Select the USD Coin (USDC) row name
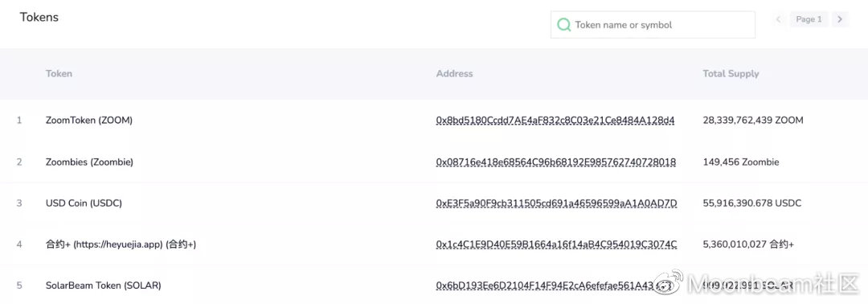The width and height of the screenshot is (868, 304). tap(84, 203)
